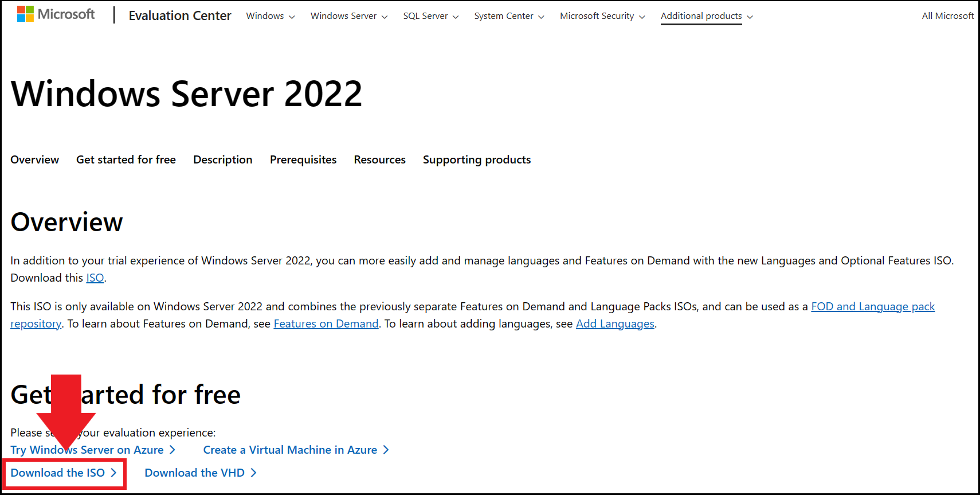
Task: Click the Overview section heading
Action: [66, 222]
